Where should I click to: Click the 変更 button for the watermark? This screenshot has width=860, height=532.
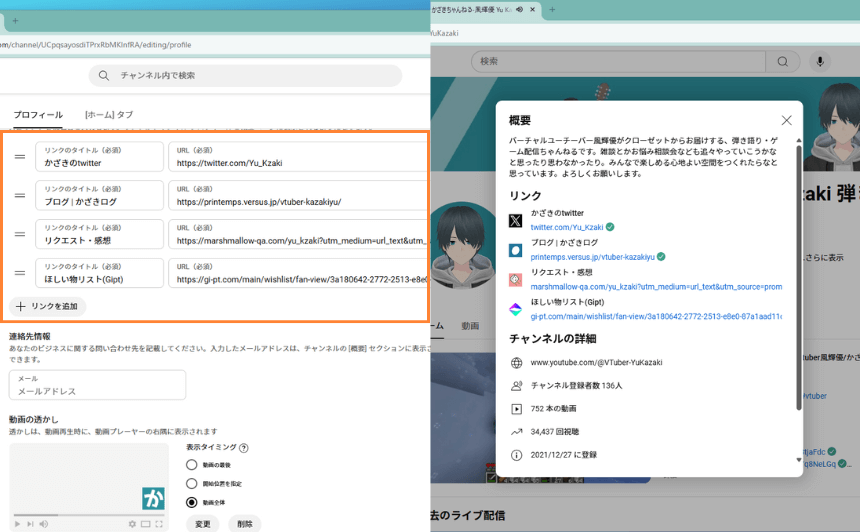tap(202, 524)
